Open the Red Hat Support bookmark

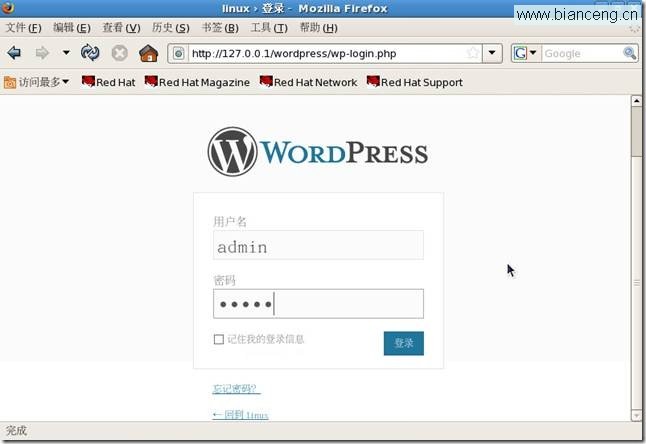[x=414, y=82]
